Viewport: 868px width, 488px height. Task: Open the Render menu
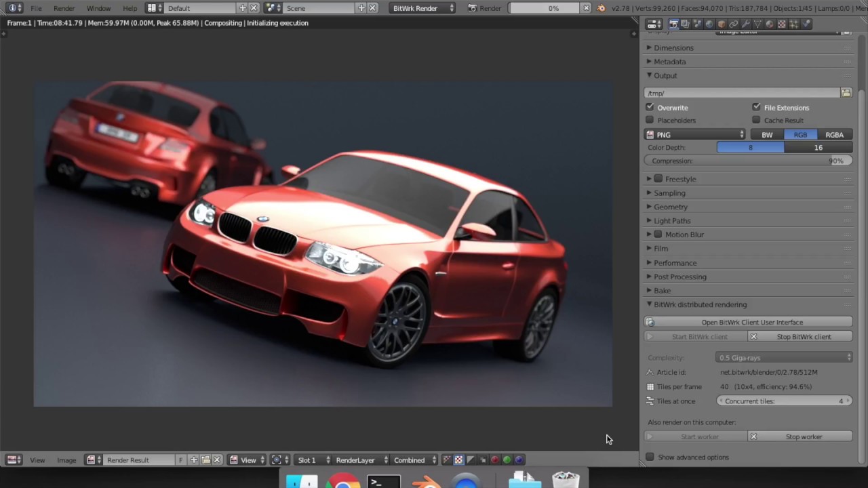coord(64,8)
